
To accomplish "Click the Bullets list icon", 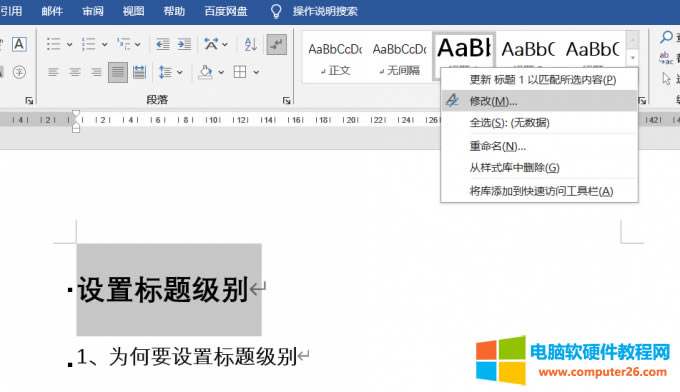I will (x=54, y=44).
